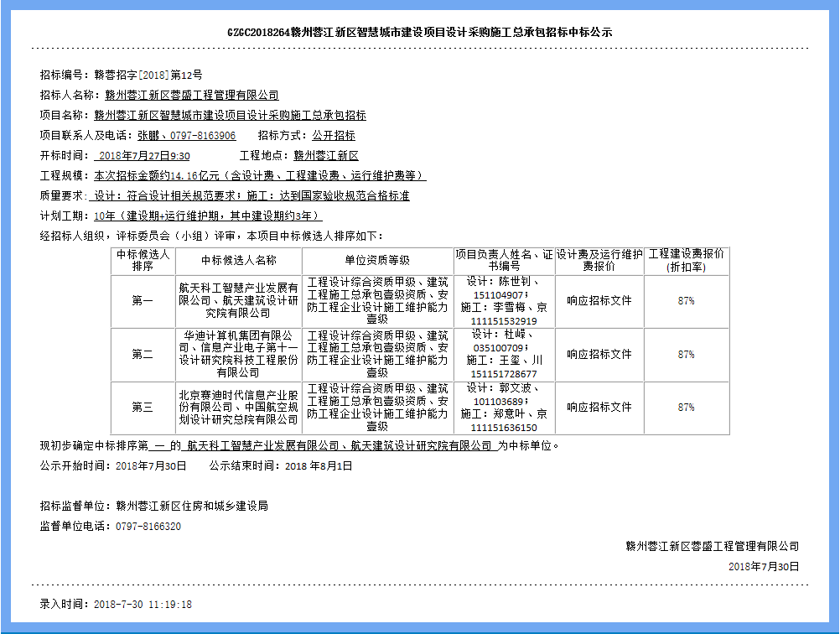The height and width of the screenshot is (634, 840).
Task: Click the 中标候选人名称 table header
Action: 238,261
